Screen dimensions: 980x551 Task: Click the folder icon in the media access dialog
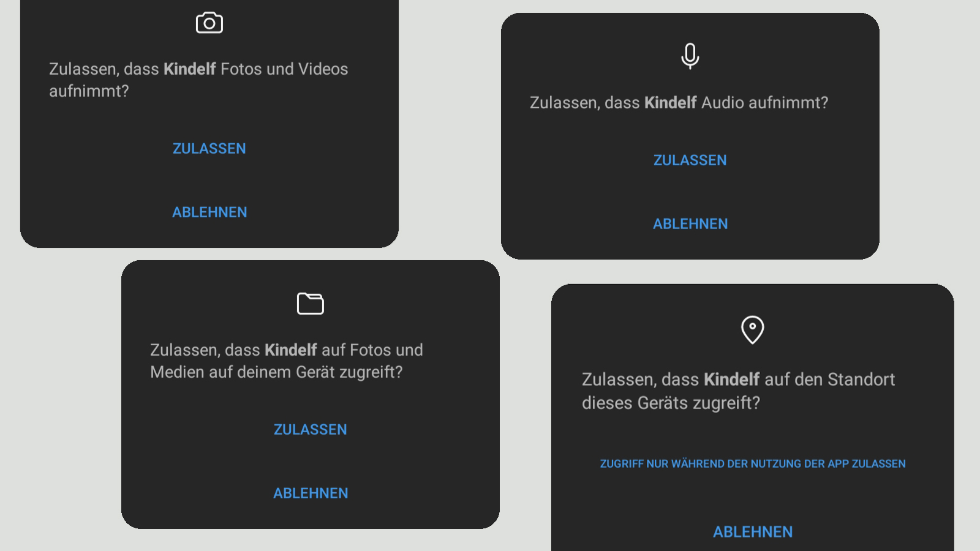click(x=311, y=304)
